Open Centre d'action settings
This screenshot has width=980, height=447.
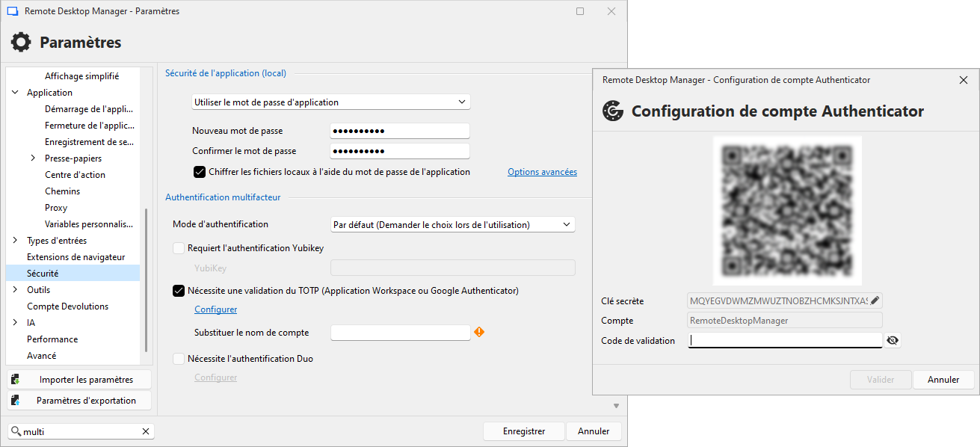pyautogui.click(x=75, y=175)
